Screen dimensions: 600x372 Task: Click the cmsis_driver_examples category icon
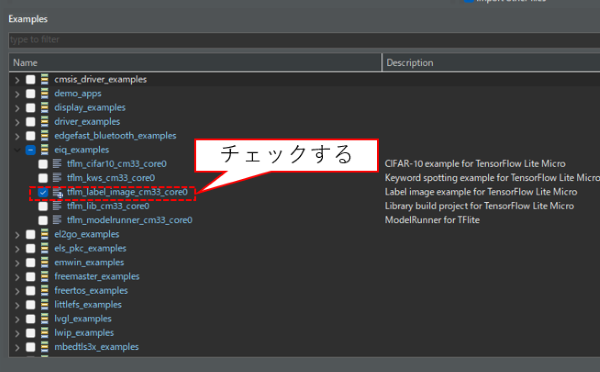coord(45,80)
